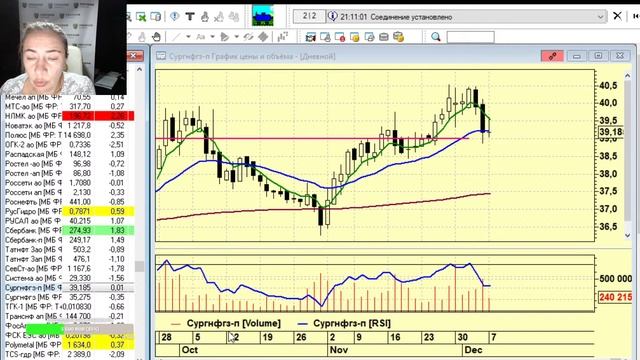
Task: Click chart vertical scrollbar up arrow
Action: point(628,76)
